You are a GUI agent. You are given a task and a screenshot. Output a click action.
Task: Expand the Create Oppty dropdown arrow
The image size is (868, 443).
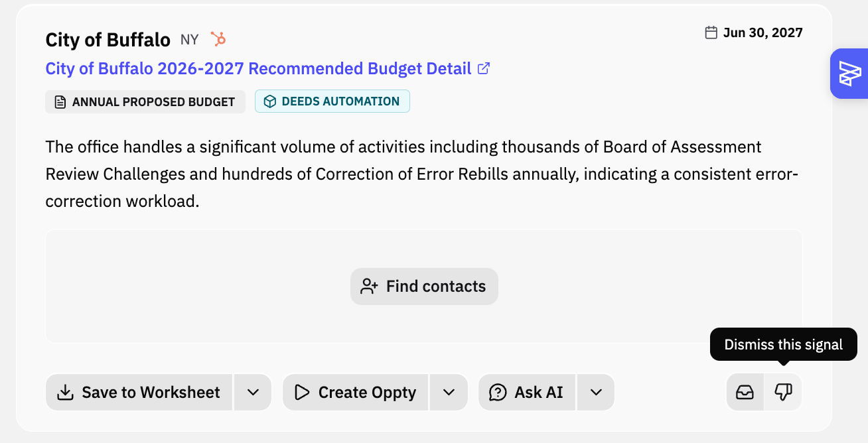[449, 393]
